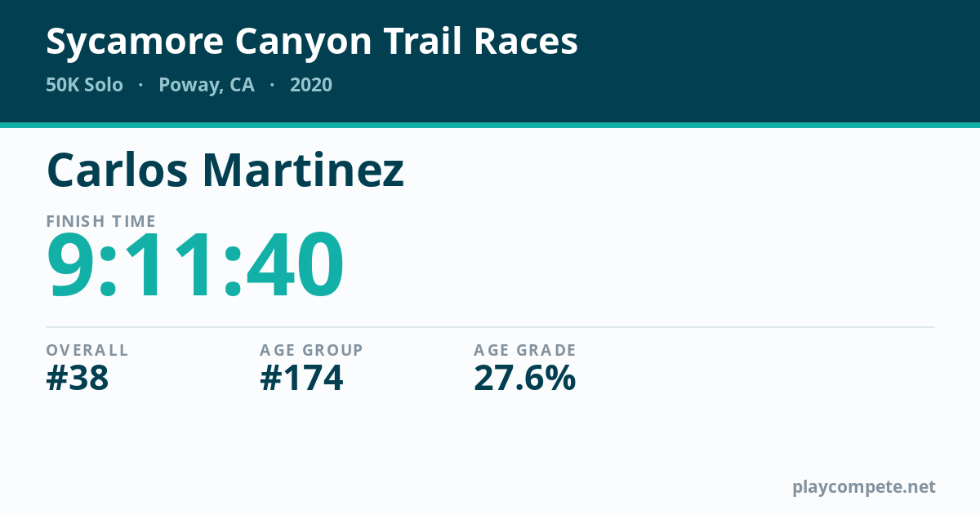
Task: Click the 9:11:40 finish time
Action: 195,266
